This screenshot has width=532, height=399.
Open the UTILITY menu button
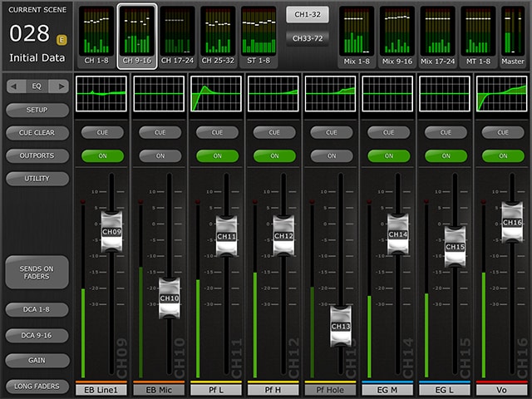pyautogui.click(x=37, y=179)
